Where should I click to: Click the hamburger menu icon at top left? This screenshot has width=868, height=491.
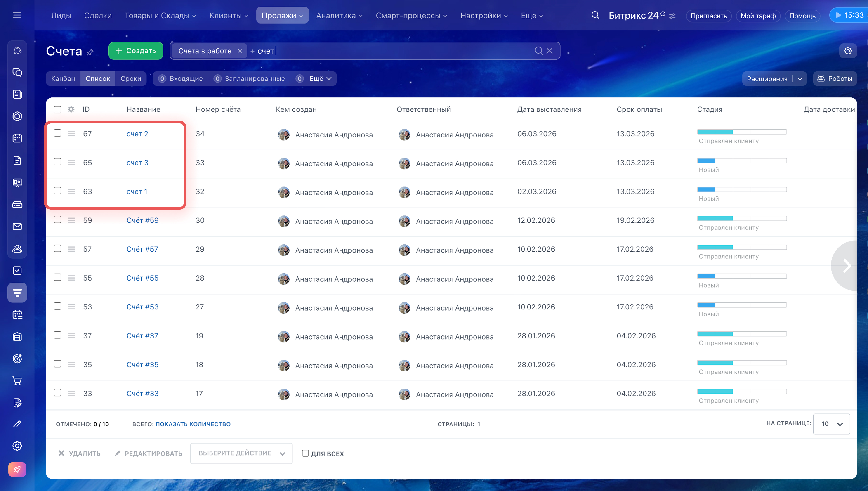click(x=17, y=15)
